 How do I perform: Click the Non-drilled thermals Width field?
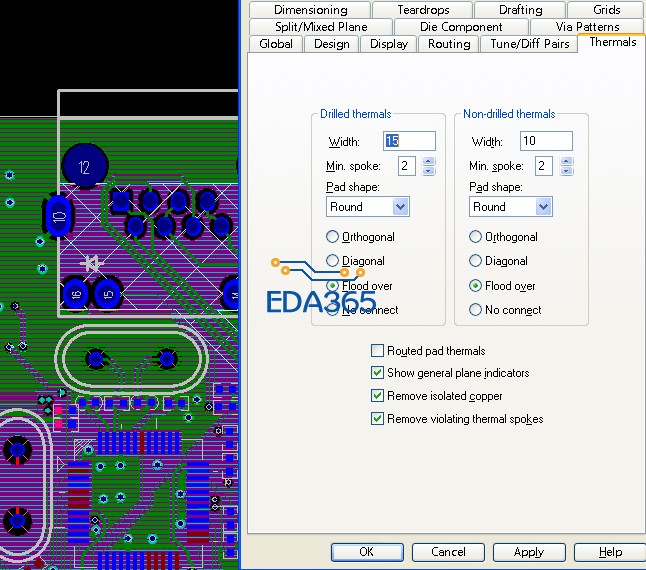tap(545, 141)
